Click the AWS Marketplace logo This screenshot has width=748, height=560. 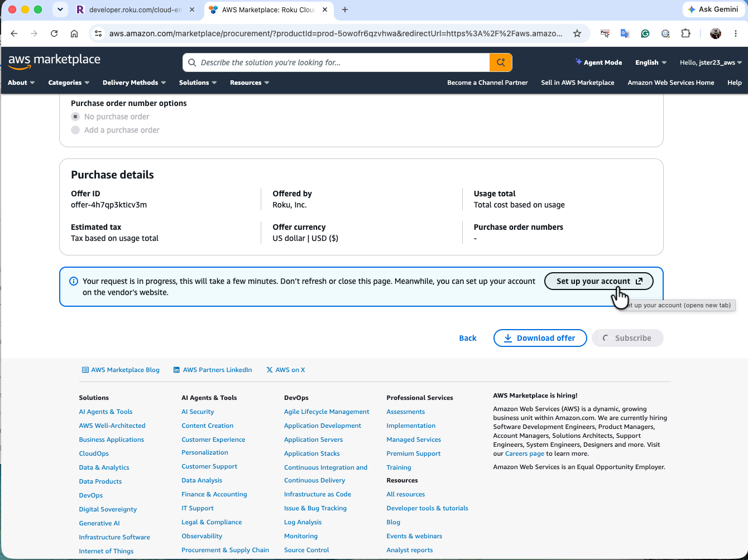[x=54, y=61]
